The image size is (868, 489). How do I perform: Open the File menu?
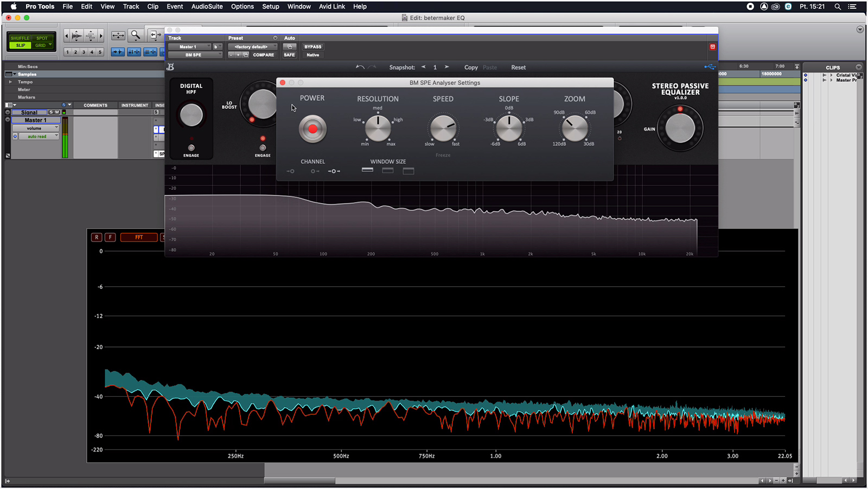pos(67,7)
